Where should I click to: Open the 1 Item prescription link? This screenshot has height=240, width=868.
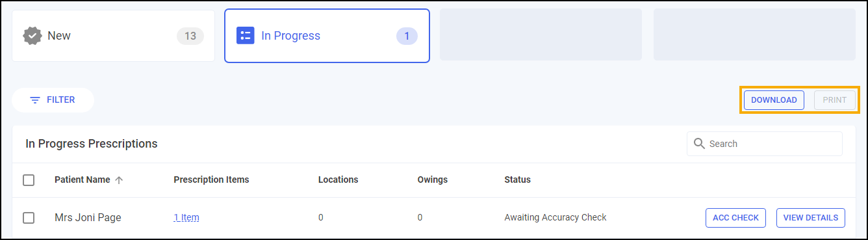point(186,218)
